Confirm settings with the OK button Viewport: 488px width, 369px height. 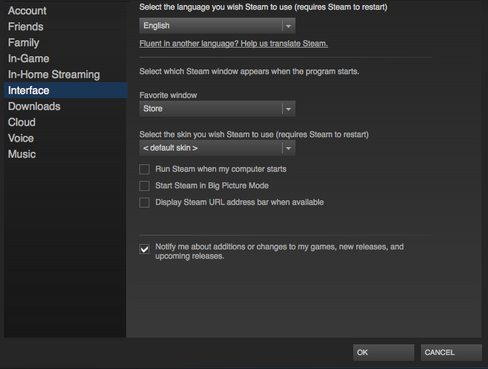[384, 352]
